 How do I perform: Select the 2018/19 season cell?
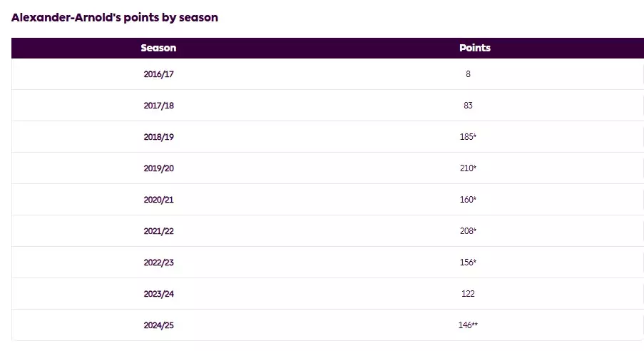(158, 137)
